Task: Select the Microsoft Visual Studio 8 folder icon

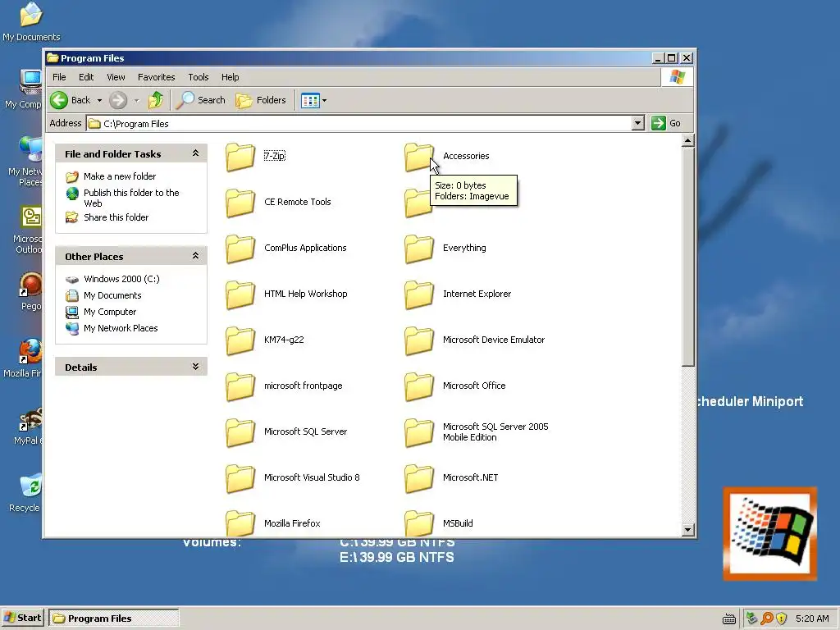Action: (240, 478)
